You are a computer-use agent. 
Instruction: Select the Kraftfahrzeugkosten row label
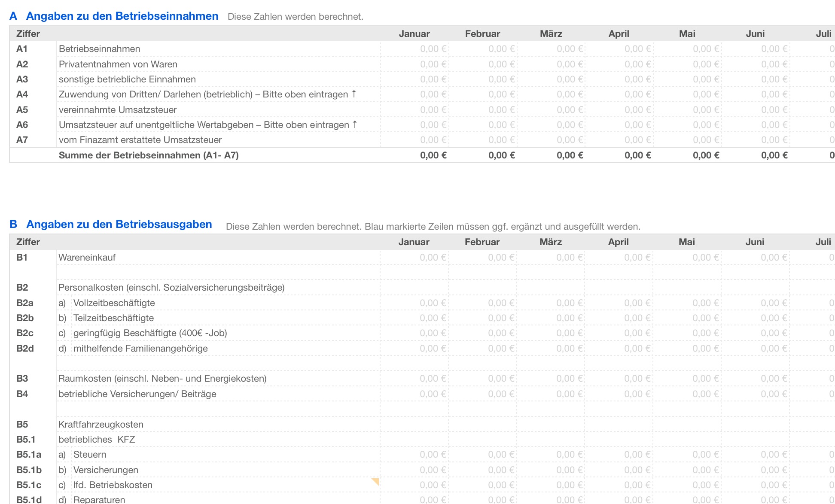[101, 425]
